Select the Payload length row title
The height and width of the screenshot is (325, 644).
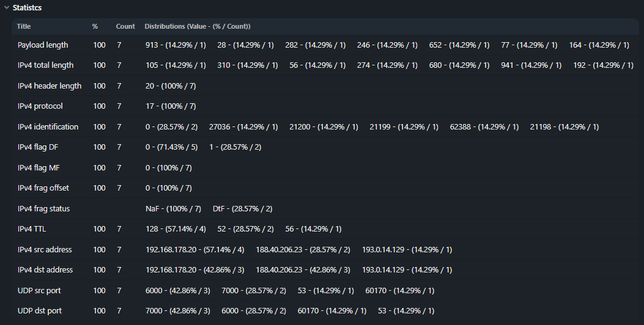tap(43, 45)
